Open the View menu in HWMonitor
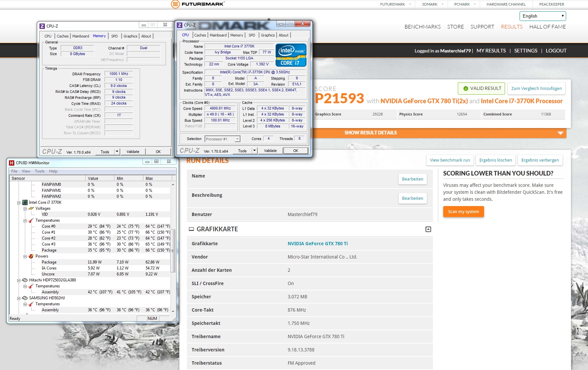Viewport: 588px width, 370px height. tap(26, 171)
